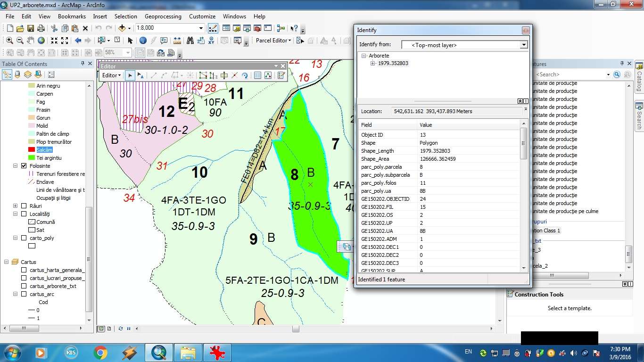Click the Salcâm red color swatch
The image size is (644, 362).
coord(32,150)
